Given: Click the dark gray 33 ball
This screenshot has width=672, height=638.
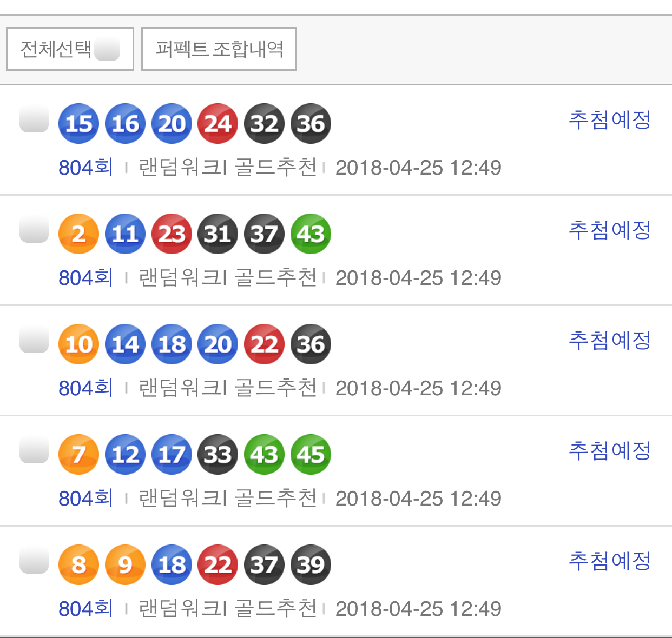Looking at the screenshot, I should (x=218, y=455).
